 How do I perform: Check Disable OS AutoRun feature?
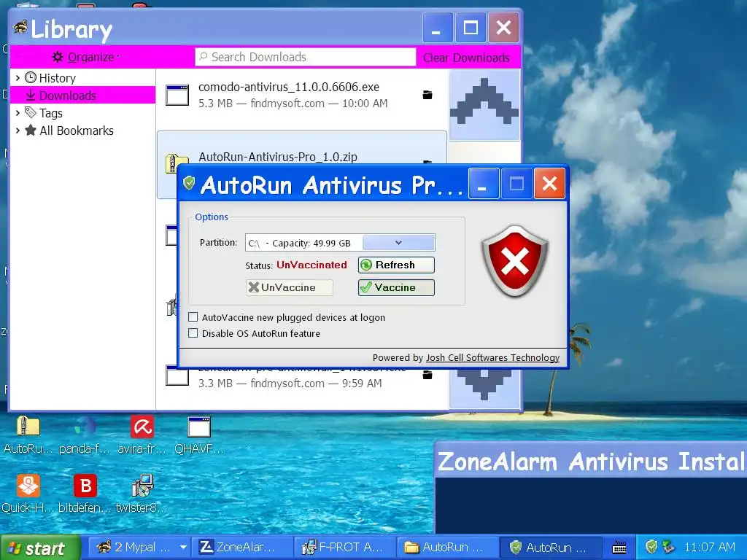[x=193, y=332]
